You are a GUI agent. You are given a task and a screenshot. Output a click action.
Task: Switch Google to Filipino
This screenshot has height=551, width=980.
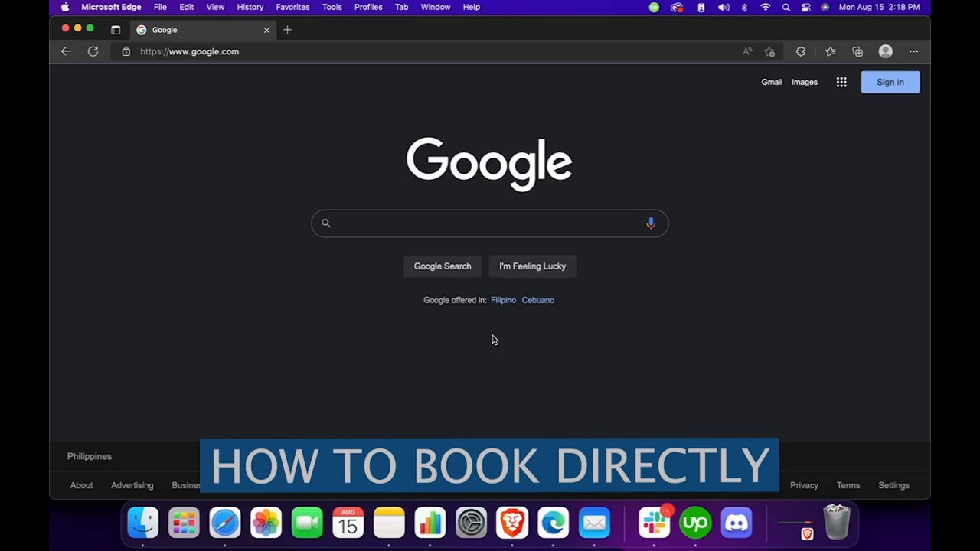click(x=503, y=300)
